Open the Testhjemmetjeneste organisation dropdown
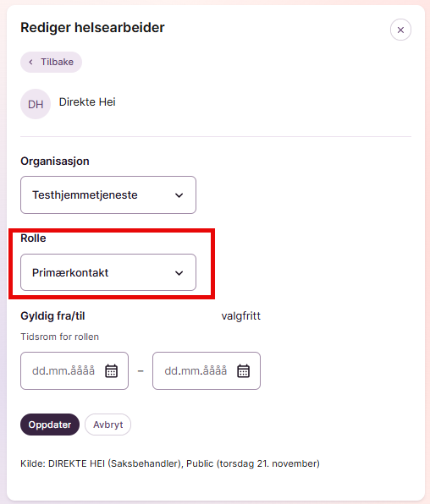 pyautogui.click(x=108, y=194)
